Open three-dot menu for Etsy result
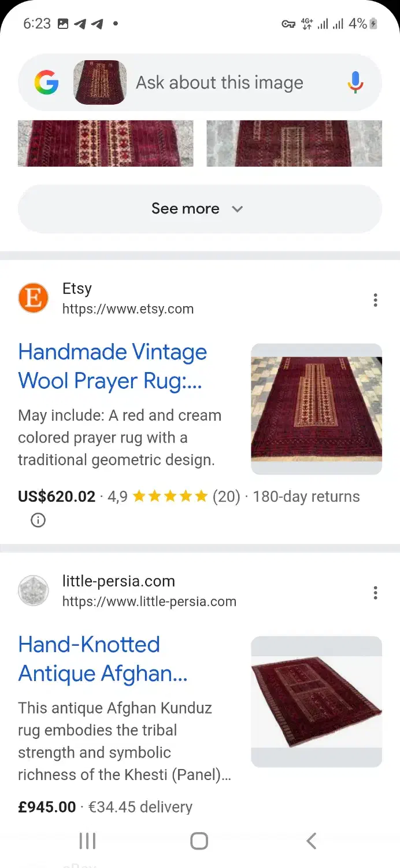This screenshot has width=400, height=868. [x=375, y=300]
